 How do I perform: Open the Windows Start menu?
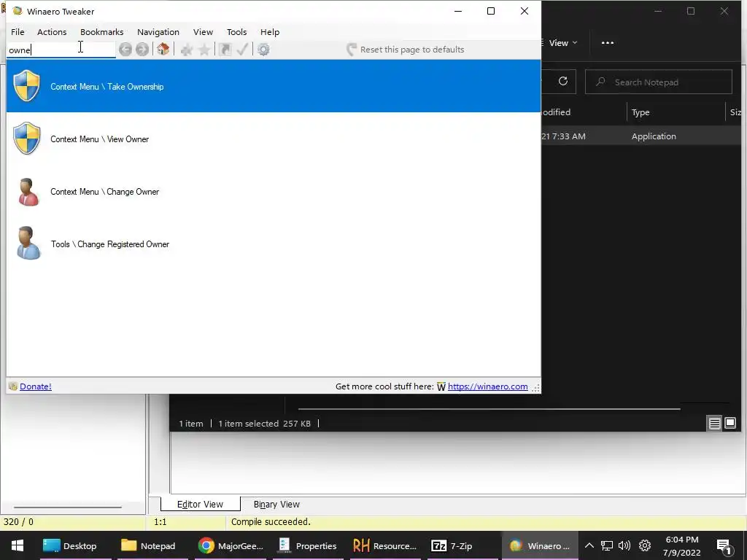point(18,545)
